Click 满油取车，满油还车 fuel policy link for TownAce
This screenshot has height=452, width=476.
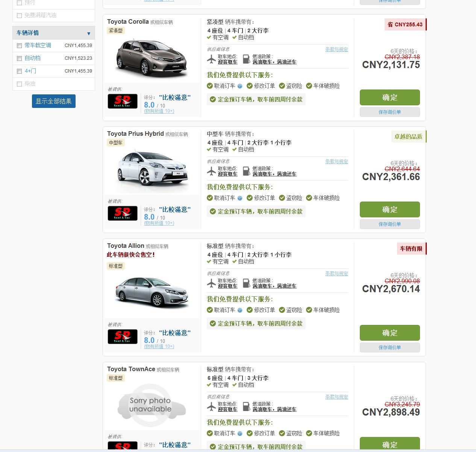pos(274,410)
